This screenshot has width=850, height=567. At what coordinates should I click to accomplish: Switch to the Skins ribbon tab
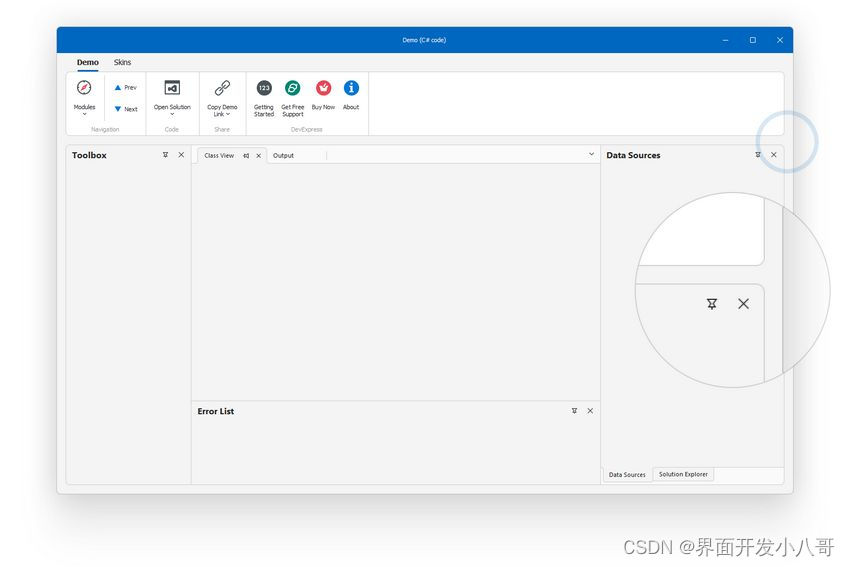122,62
